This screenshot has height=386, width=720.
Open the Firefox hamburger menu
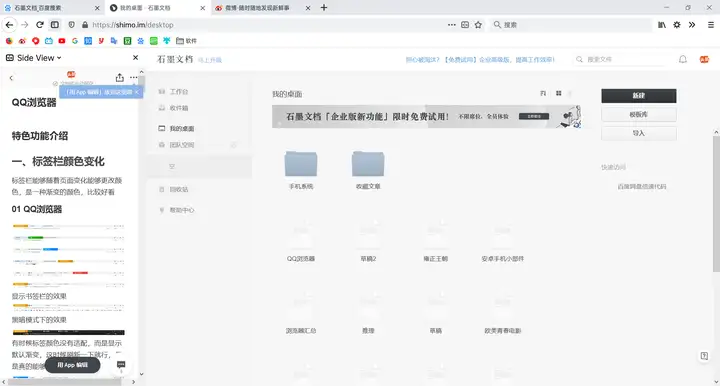click(x=710, y=25)
